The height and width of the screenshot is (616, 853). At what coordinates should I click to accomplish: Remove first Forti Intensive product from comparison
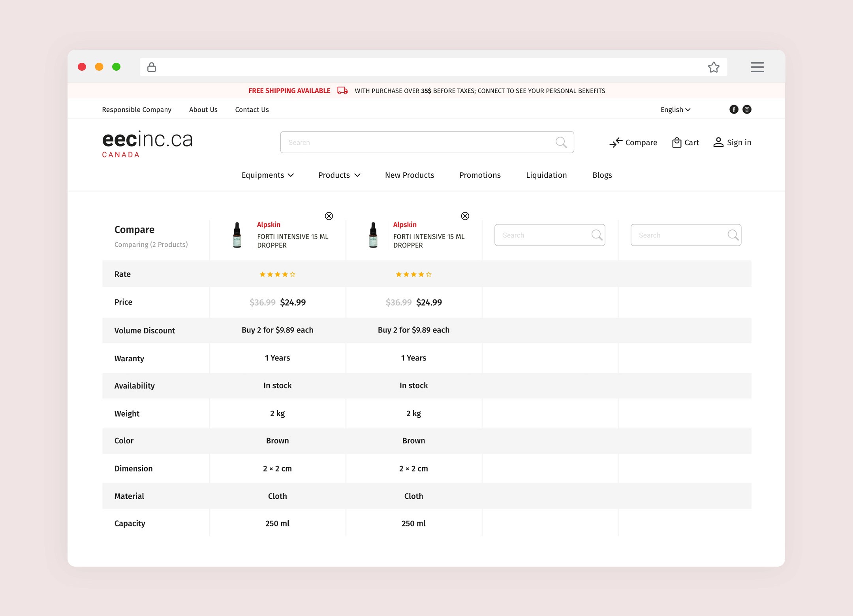[x=329, y=216]
